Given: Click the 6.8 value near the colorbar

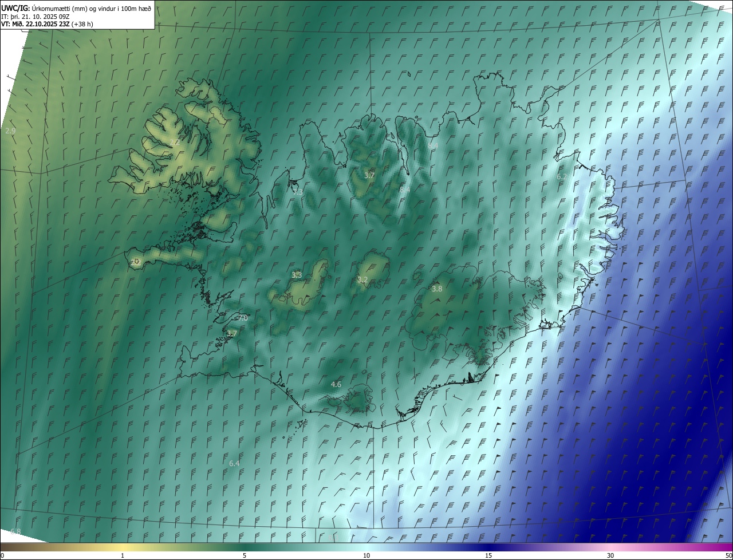Looking at the screenshot, I should [15, 532].
